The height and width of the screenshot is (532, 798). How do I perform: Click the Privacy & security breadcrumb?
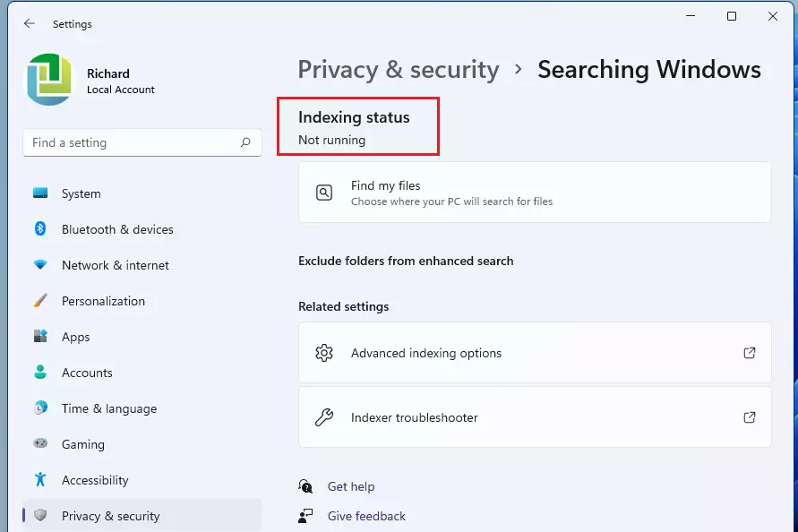click(x=399, y=70)
